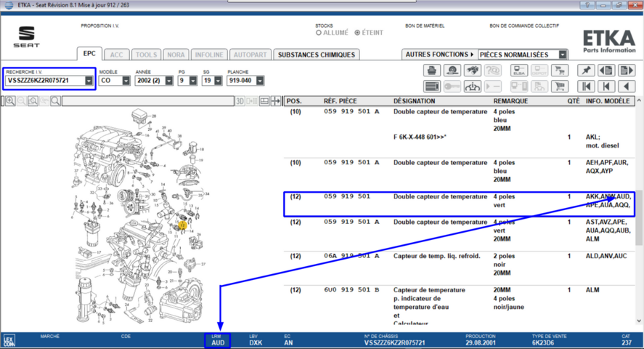Select part row 06A 919 501 A
Screen dimensions: 644x349
click(459, 267)
